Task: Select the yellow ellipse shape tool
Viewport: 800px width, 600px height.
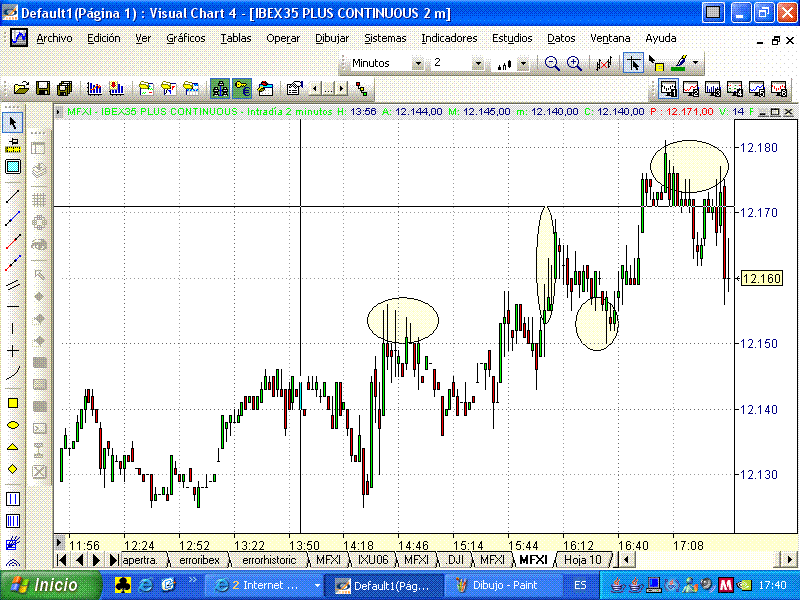Action: [13, 425]
